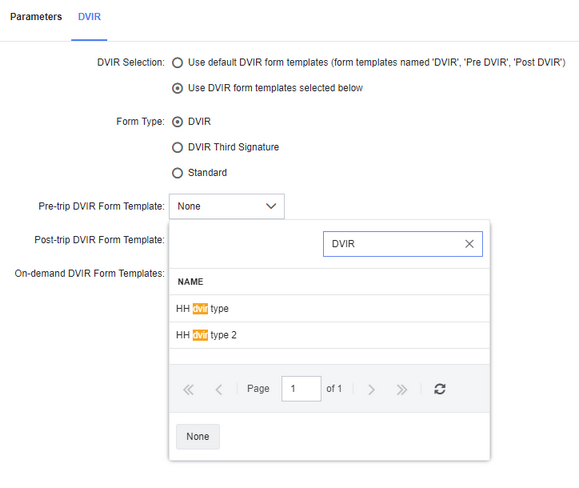Select 'HH dvir type' template row
579x488 pixels.
(329, 308)
